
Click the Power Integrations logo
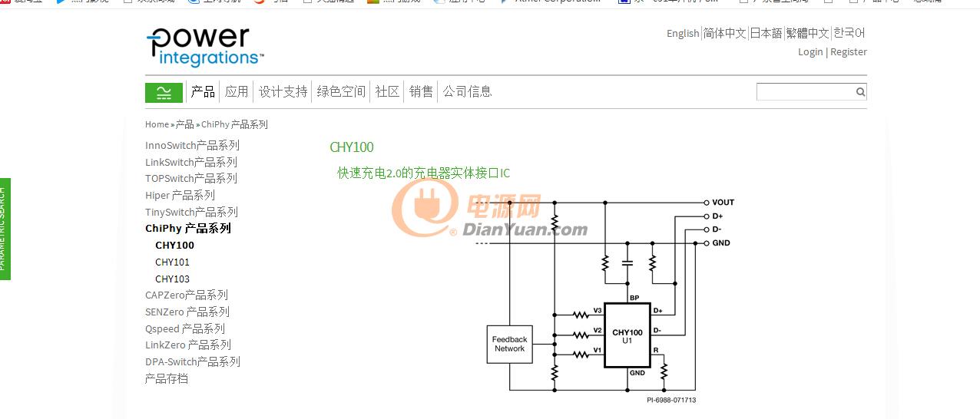pos(204,47)
